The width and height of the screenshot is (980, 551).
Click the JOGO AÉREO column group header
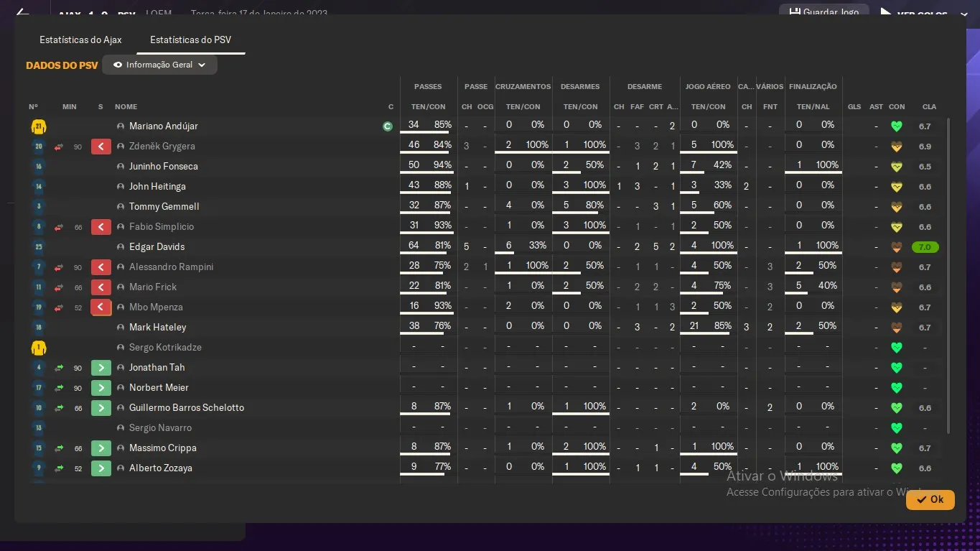(x=708, y=87)
